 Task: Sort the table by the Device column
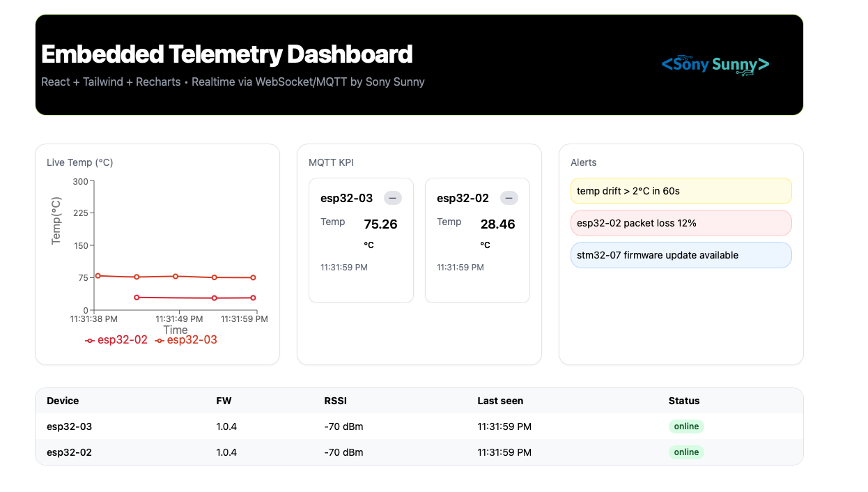click(63, 401)
